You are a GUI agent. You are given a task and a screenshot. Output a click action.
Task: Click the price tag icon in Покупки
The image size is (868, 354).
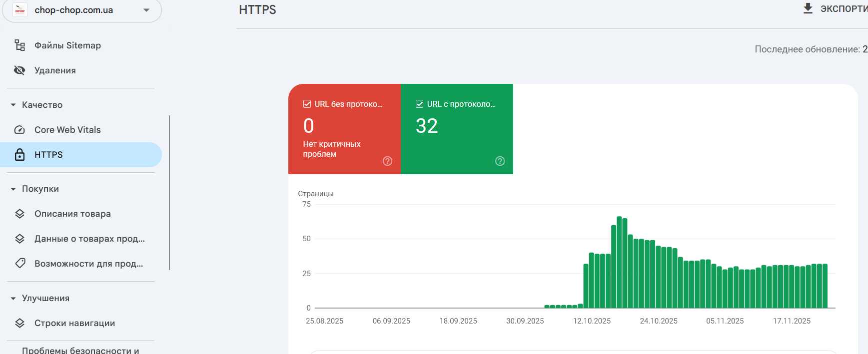tap(20, 263)
